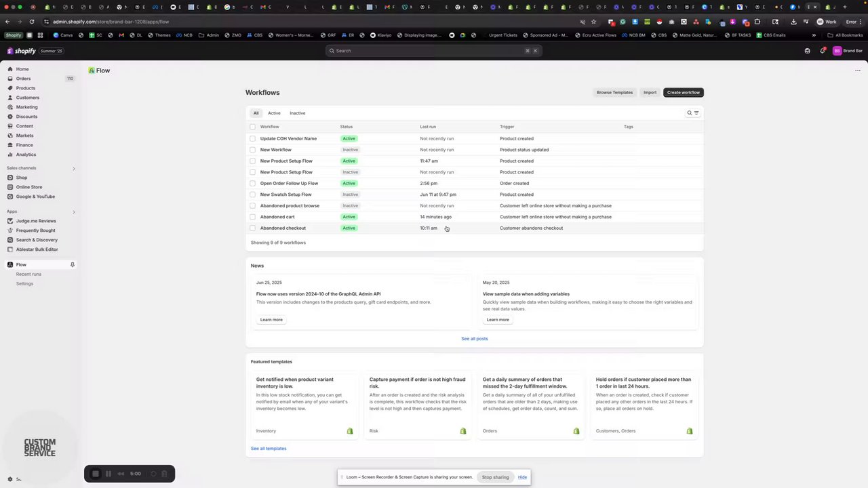This screenshot has width=868, height=488.
Task: Check the New Workflow row checkbox
Action: pyautogui.click(x=253, y=150)
